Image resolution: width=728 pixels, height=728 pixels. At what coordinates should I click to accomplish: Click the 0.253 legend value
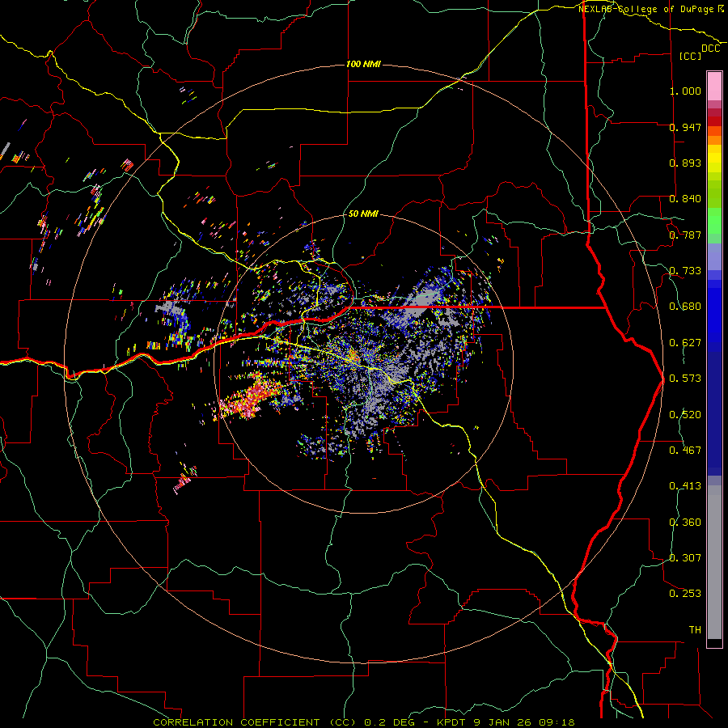685,594
